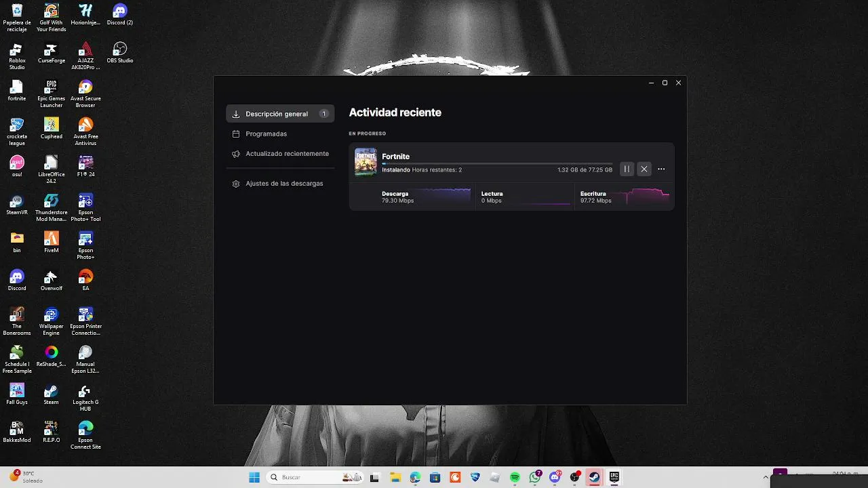Select the FiveM desktop icon
The image size is (868, 488).
pos(52,243)
